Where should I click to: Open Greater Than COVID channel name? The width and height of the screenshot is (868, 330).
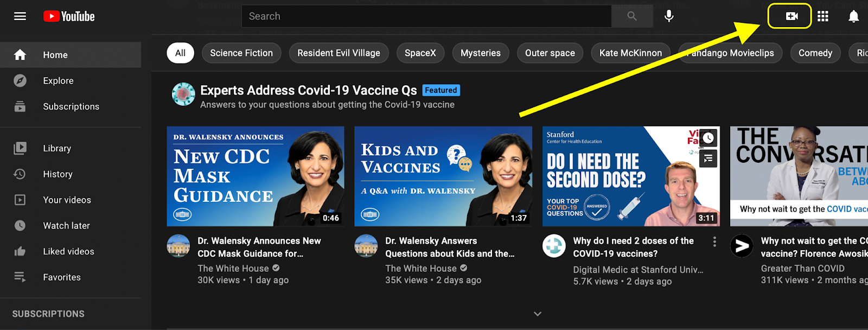[802, 268]
